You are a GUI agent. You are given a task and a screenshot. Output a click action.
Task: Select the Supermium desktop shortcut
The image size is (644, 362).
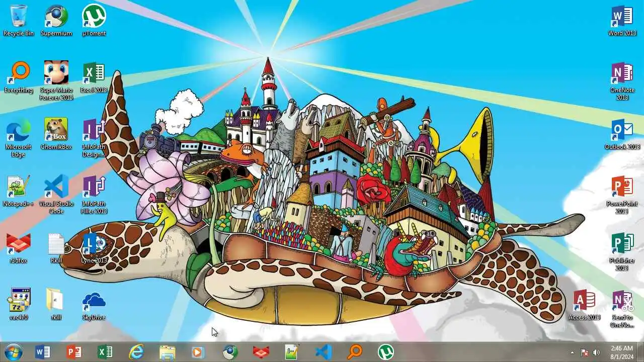click(56, 20)
